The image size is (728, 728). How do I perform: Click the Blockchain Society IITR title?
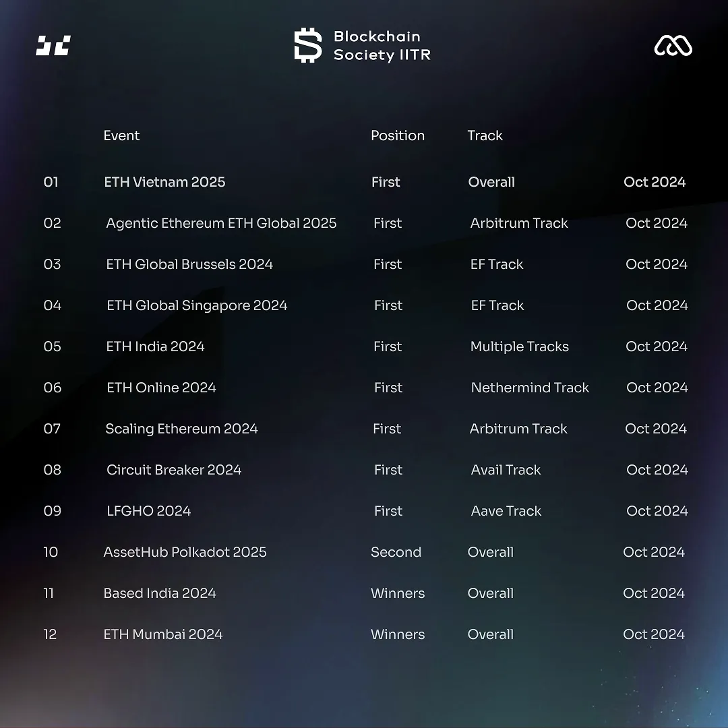382,46
